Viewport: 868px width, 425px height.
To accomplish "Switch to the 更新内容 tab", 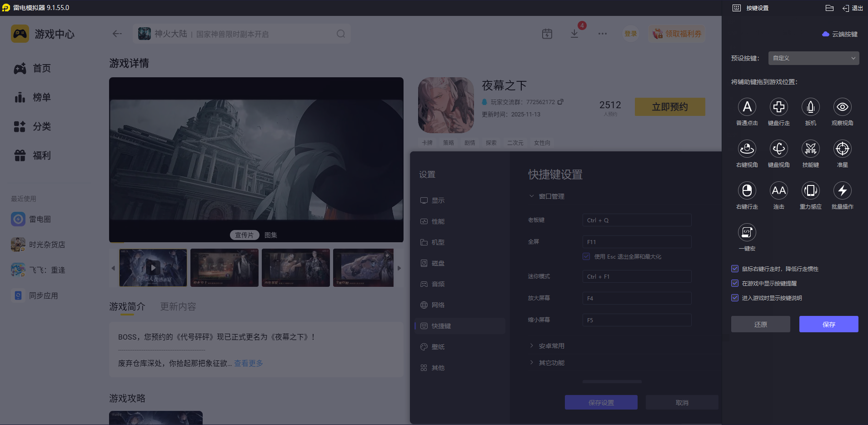I will 178,306.
